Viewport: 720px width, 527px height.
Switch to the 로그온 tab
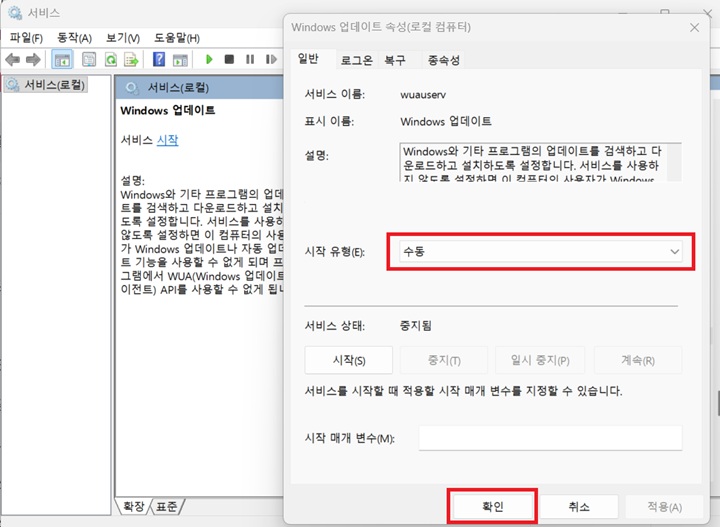pyautogui.click(x=356, y=60)
